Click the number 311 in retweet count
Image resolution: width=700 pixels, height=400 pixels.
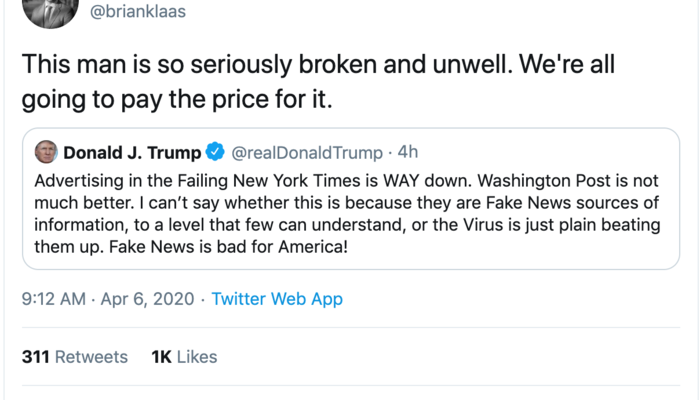pyautogui.click(x=35, y=357)
